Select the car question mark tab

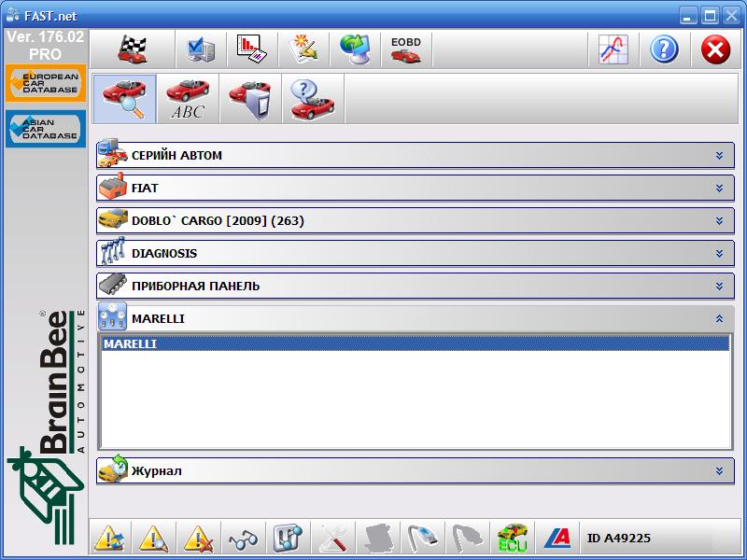click(313, 99)
